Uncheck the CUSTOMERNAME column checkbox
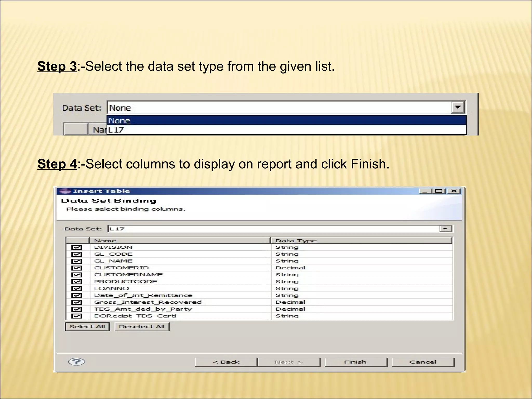Viewport: 532px width, 399px height. (77, 275)
